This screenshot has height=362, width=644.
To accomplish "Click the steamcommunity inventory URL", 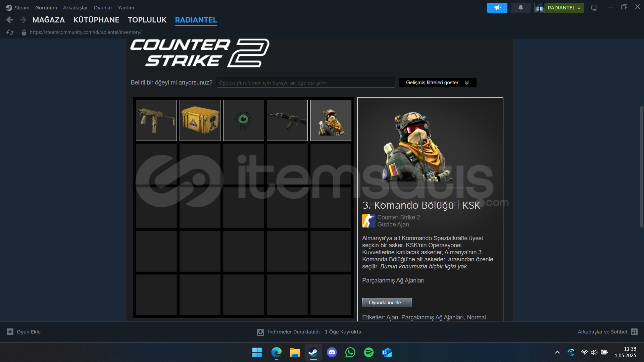I will pos(86,32).
